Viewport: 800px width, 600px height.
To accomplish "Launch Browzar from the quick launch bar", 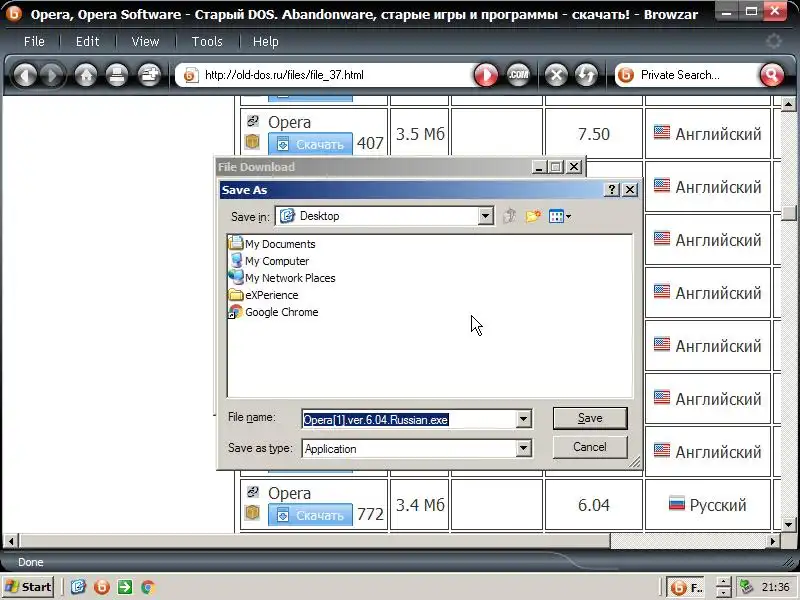I will (102, 587).
